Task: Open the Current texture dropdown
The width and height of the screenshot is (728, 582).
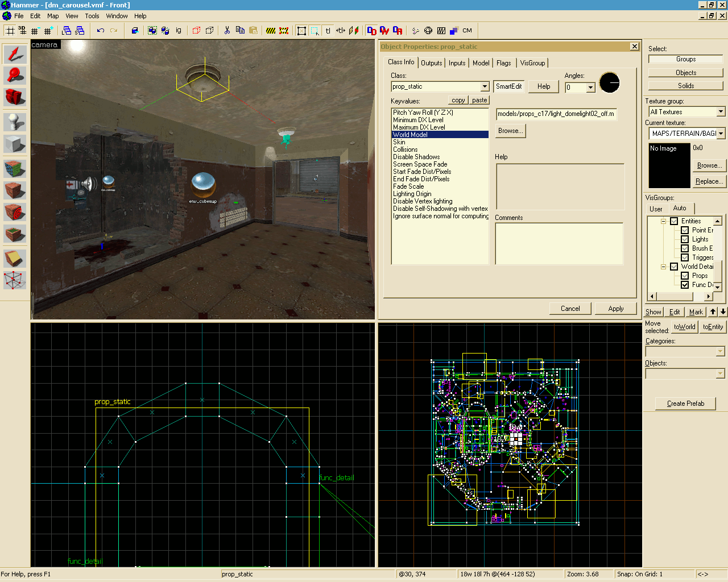Action: click(721, 134)
